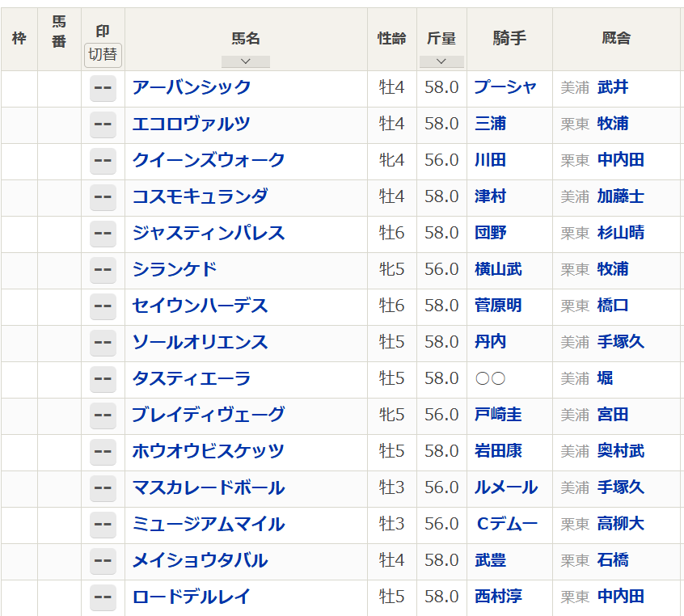This screenshot has width=684, height=616.
Task: Open jockey link 武豊
Action: coord(490,560)
